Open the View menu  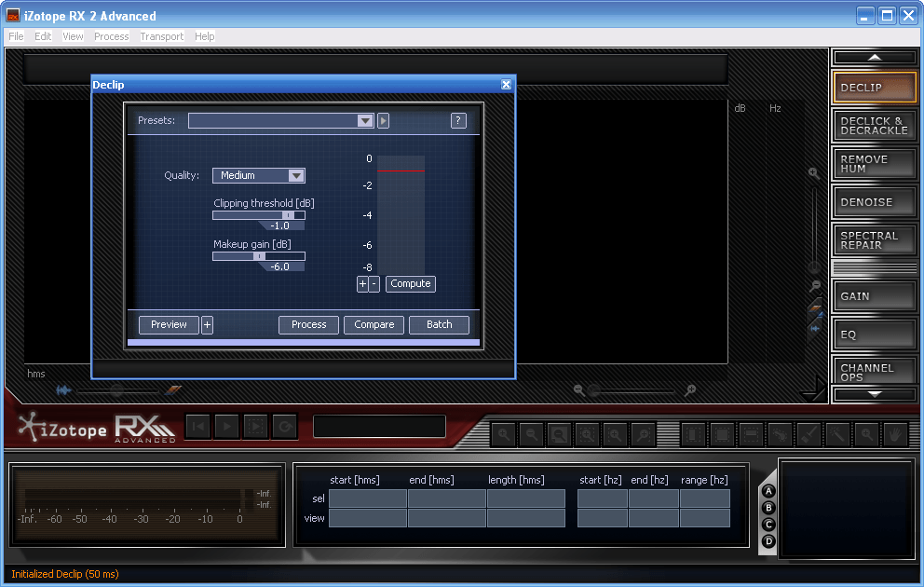pyautogui.click(x=73, y=36)
